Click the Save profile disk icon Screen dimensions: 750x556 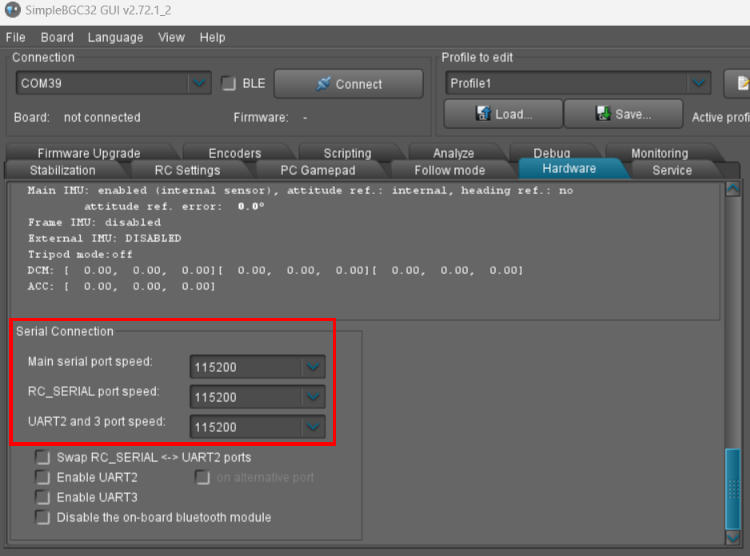click(x=603, y=113)
